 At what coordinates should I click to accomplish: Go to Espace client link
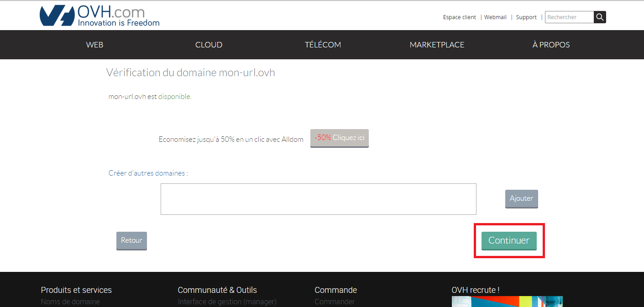[459, 17]
